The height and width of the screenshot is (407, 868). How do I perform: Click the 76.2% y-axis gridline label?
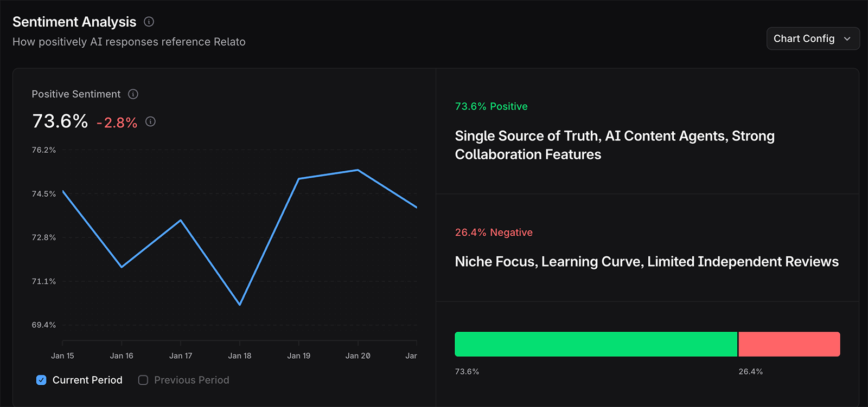click(x=43, y=150)
